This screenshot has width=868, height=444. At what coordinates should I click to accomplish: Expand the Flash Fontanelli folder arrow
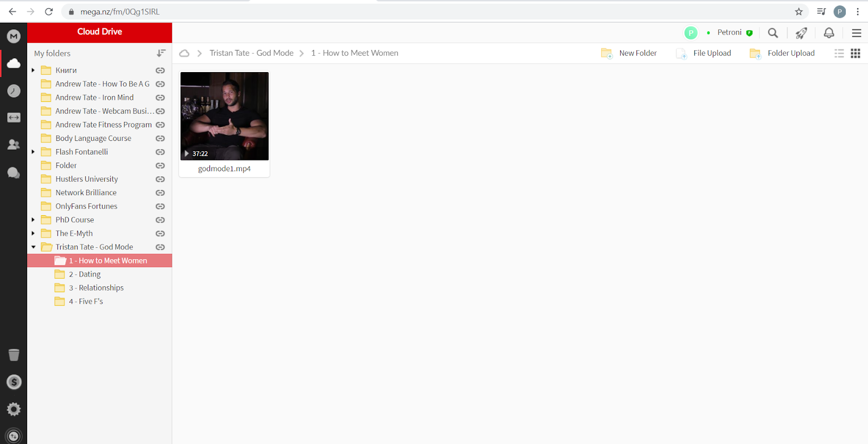click(33, 152)
